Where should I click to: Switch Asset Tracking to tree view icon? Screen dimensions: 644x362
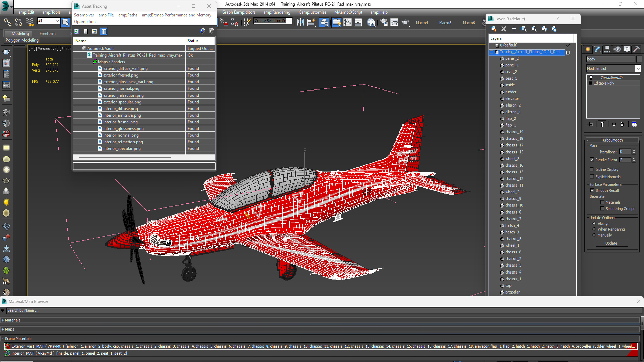click(x=95, y=31)
